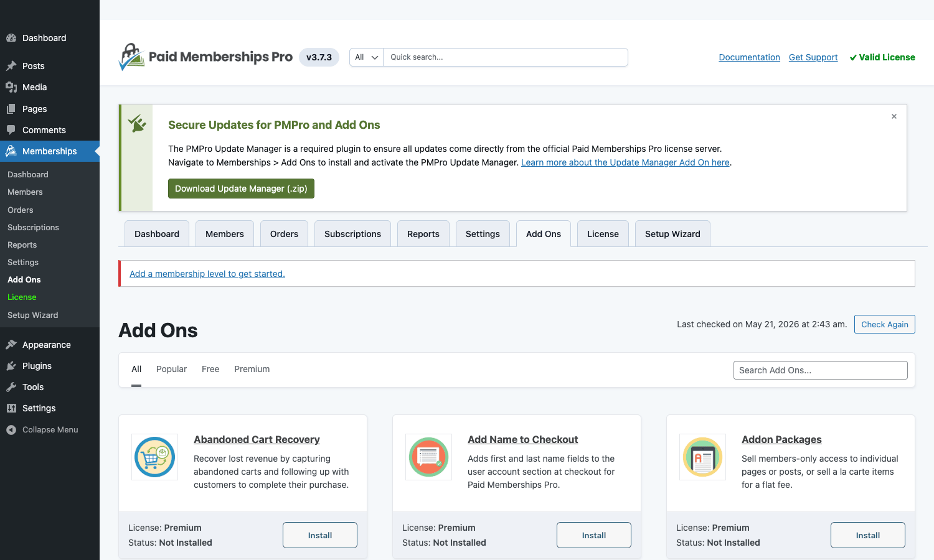Dismiss the Secure Updates notice

click(x=894, y=116)
